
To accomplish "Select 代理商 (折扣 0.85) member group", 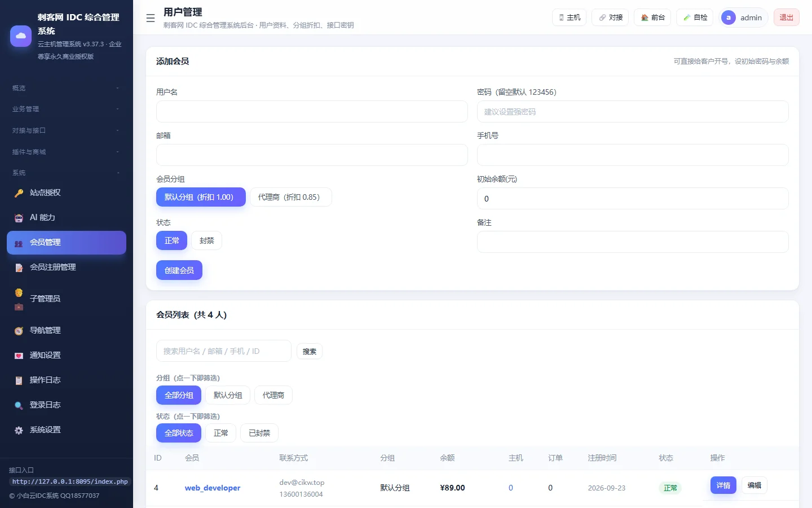I will click(291, 197).
